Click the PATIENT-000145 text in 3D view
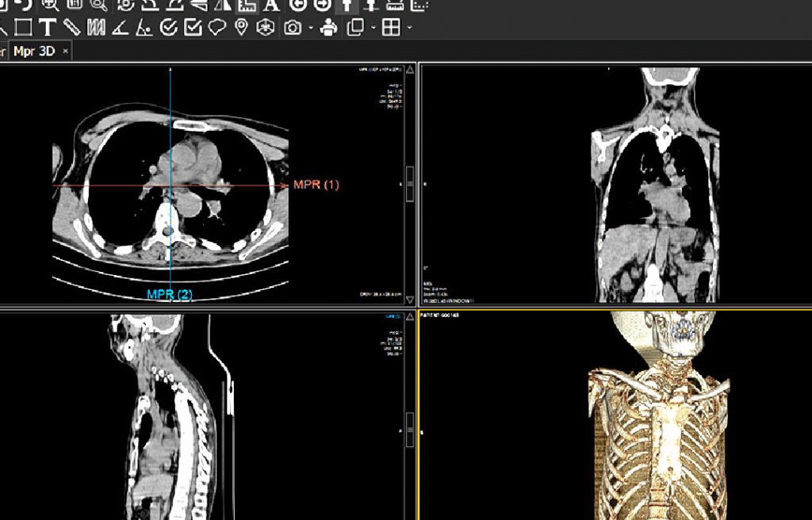The width and height of the screenshot is (812, 520). coord(439,315)
